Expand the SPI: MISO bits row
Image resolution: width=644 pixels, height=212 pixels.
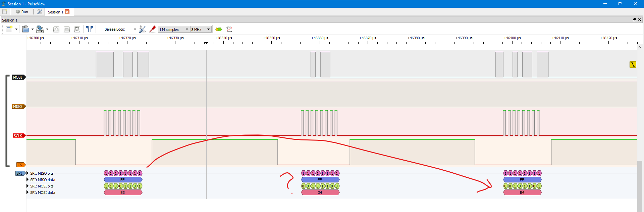(x=28, y=173)
